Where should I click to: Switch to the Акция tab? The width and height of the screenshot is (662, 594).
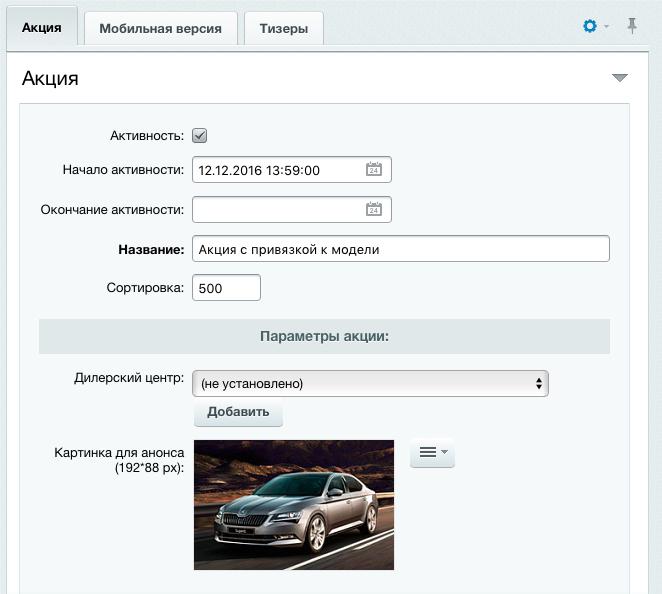tap(42, 28)
